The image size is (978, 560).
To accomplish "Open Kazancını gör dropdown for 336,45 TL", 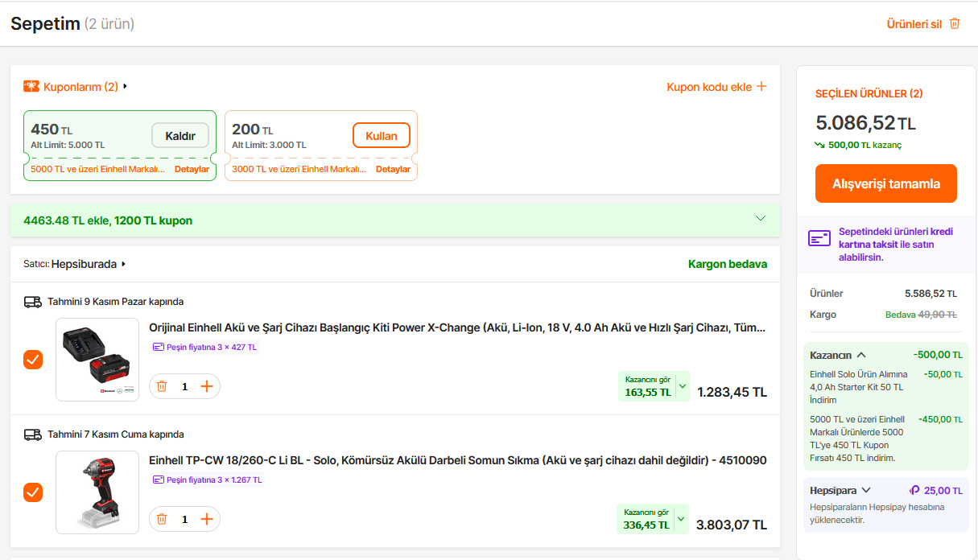I will pyautogui.click(x=683, y=519).
